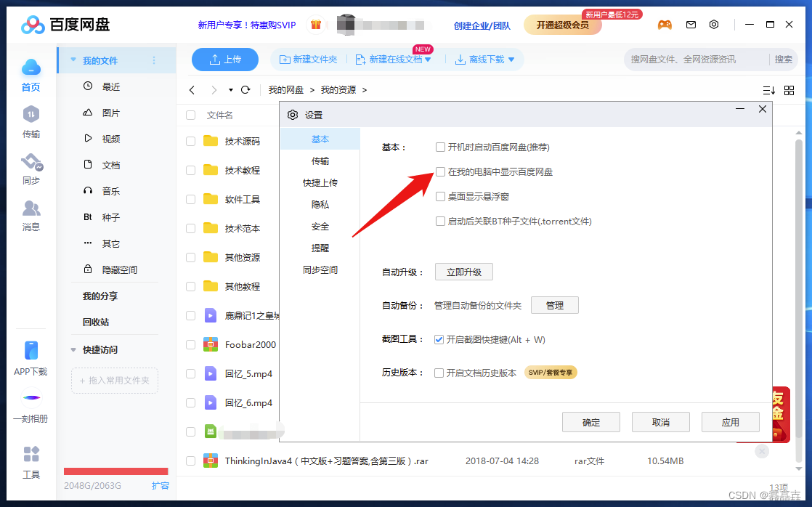Switch to the 安全 settings tab

(320, 227)
